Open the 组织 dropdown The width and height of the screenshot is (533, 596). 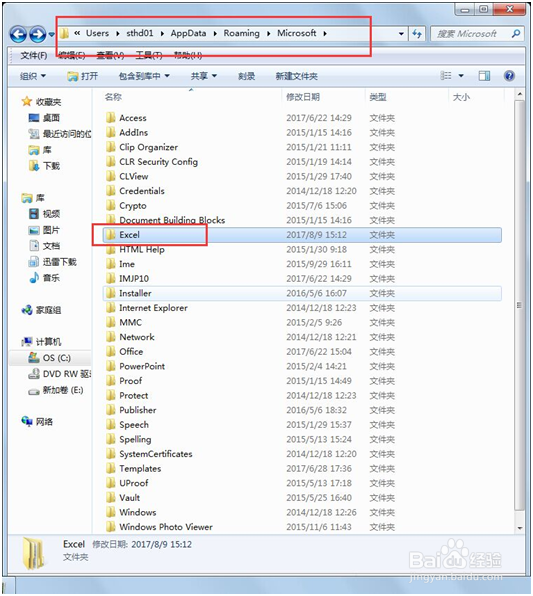click(33, 76)
